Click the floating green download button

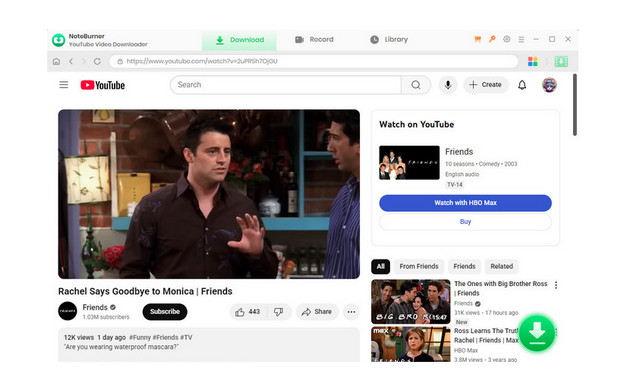[537, 333]
